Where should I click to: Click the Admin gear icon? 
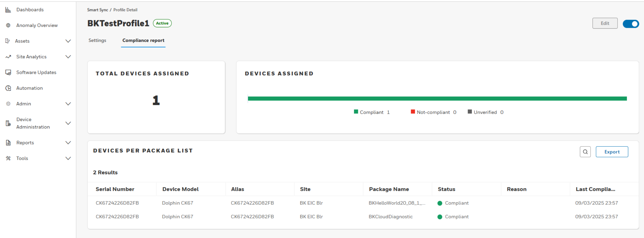8,104
